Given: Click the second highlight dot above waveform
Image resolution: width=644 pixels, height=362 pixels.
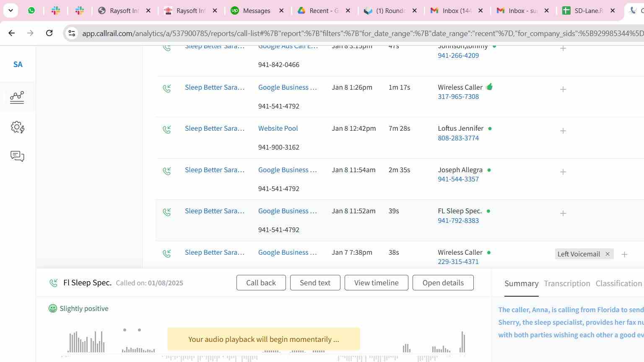Looking at the screenshot, I should coord(140,330).
